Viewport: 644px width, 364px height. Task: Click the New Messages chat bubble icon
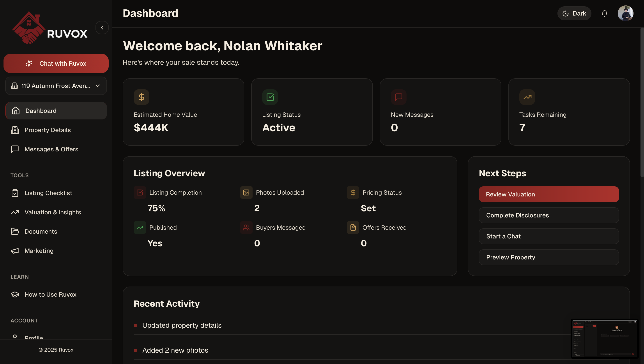click(398, 97)
